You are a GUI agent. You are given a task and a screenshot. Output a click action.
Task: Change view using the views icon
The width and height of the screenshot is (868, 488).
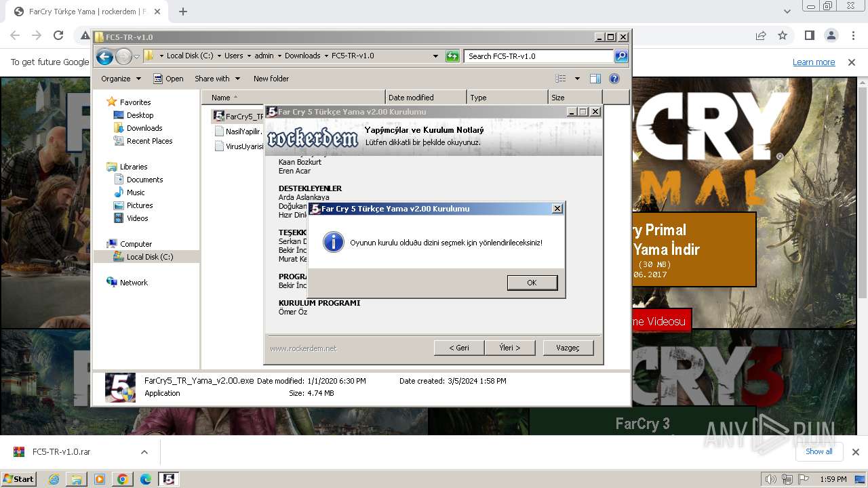click(560, 79)
